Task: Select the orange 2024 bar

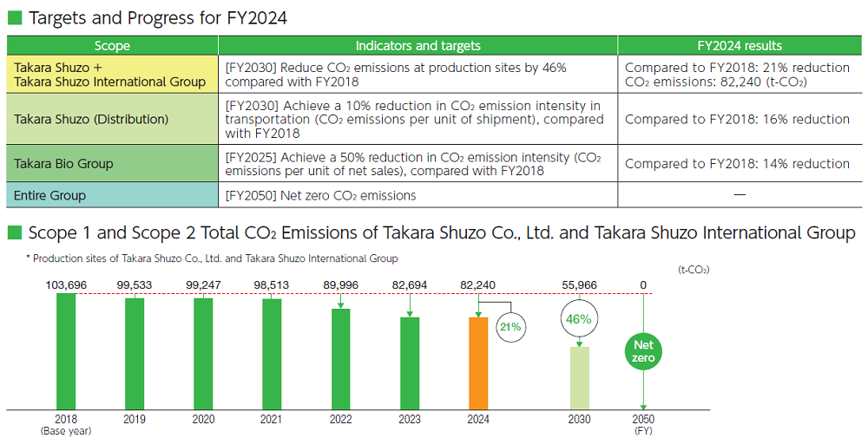Action: tap(478, 363)
